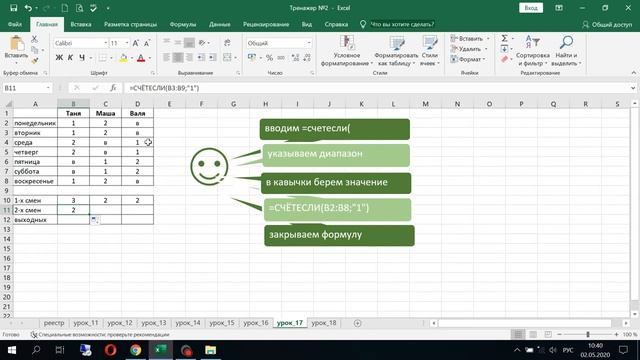Cut the selected cells with scissors icon
Screen dimensions: 640x360
[34, 39]
